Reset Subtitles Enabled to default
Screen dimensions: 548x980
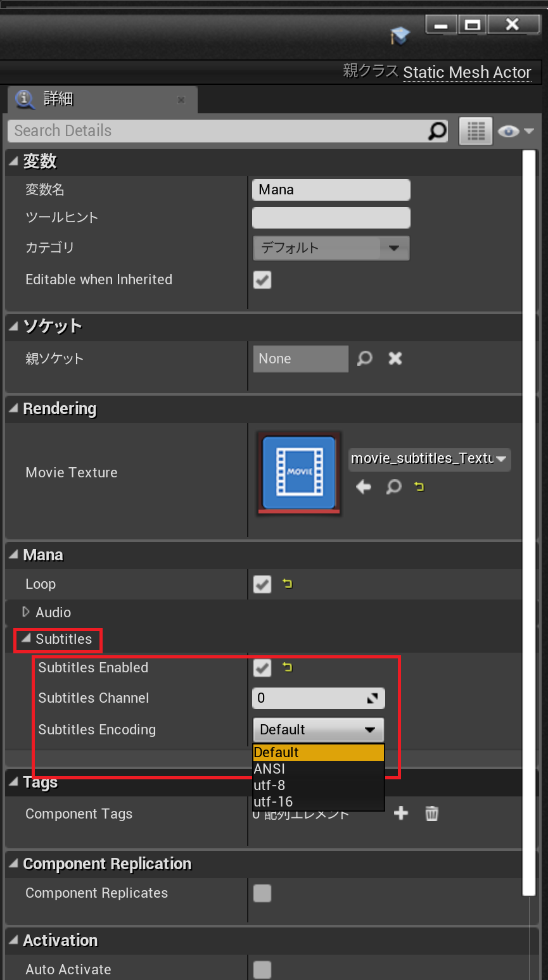288,667
